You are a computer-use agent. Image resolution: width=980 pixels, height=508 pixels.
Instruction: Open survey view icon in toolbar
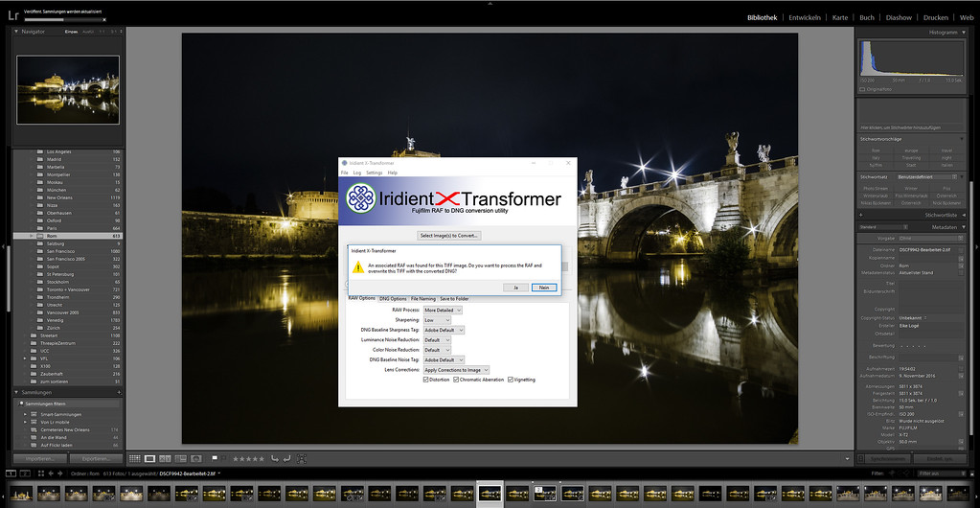point(181,458)
